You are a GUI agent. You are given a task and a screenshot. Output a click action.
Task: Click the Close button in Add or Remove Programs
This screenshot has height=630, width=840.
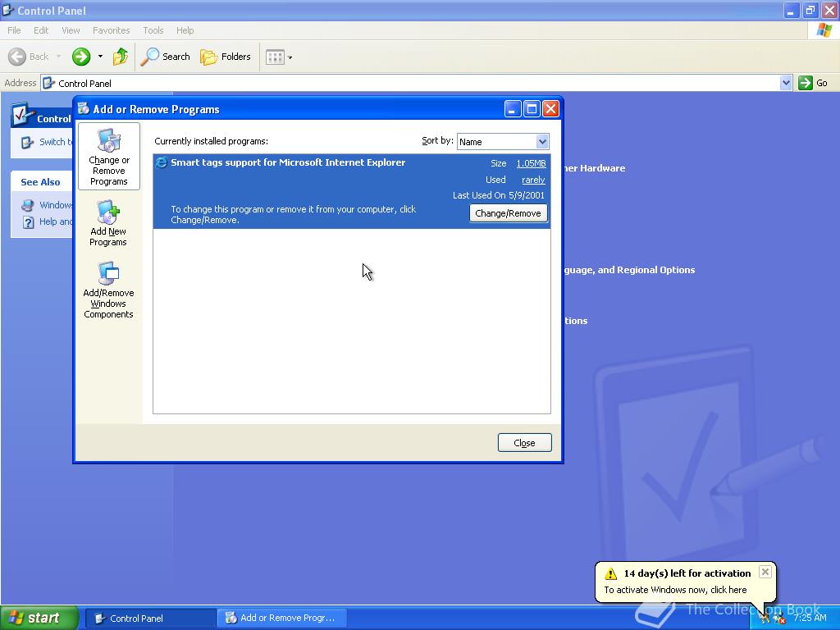524,442
